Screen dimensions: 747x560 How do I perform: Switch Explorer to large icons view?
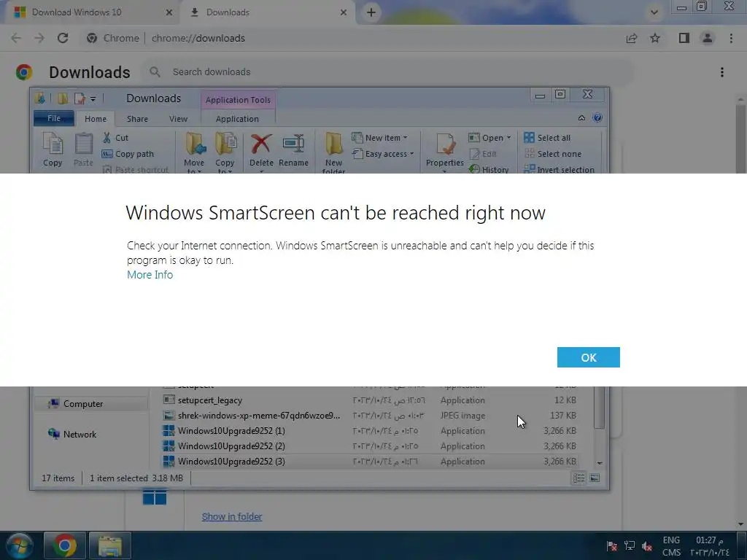(x=595, y=478)
